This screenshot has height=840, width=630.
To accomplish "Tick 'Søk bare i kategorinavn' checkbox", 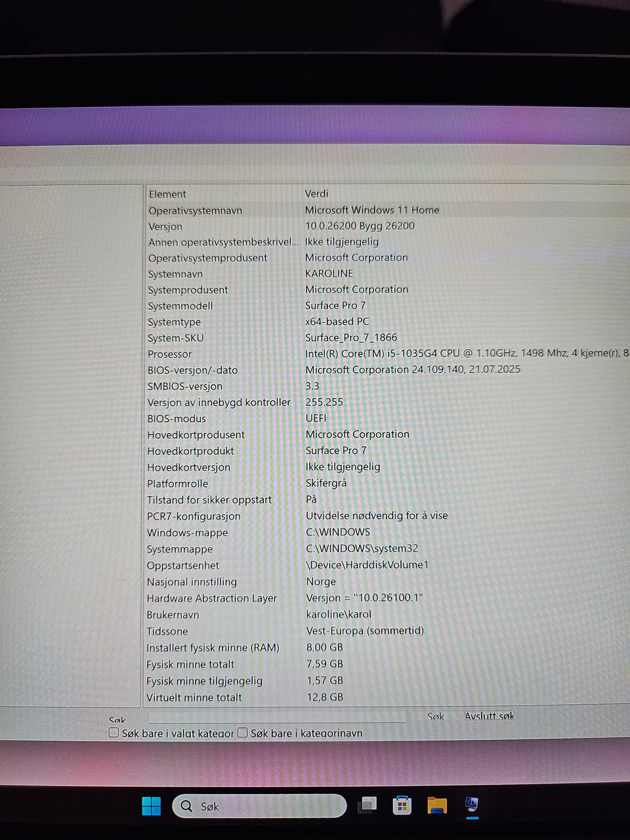I will pos(243,732).
